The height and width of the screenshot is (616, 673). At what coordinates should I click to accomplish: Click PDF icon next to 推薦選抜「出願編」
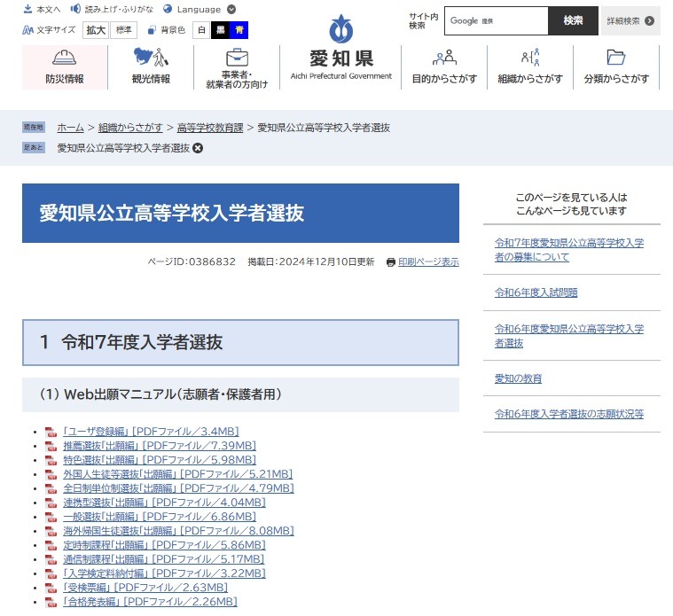[51, 446]
